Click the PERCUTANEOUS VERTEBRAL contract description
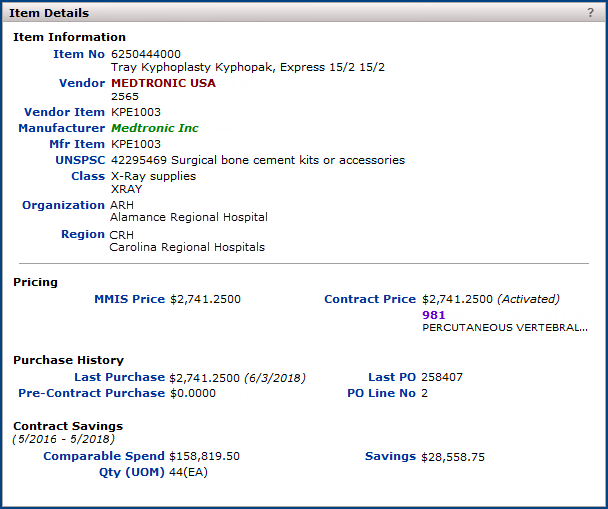This screenshot has height=509, width=608. (505, 327)
